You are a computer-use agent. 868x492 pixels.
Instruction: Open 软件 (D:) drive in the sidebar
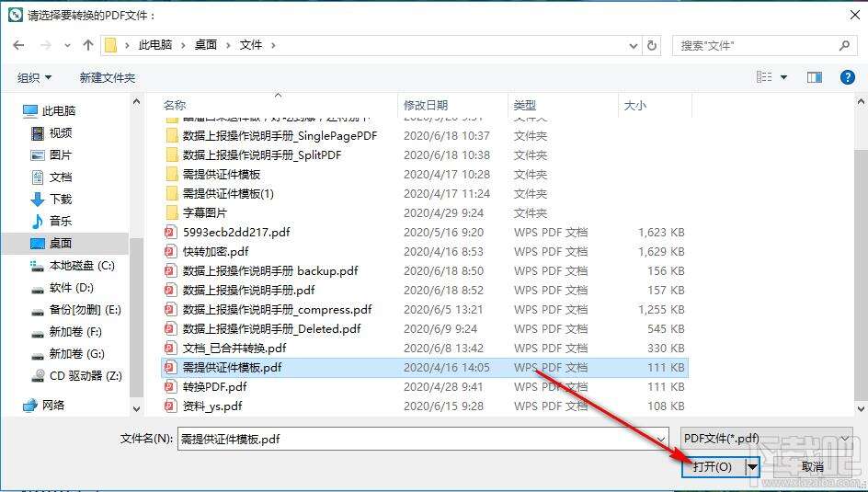coord(62,288)
